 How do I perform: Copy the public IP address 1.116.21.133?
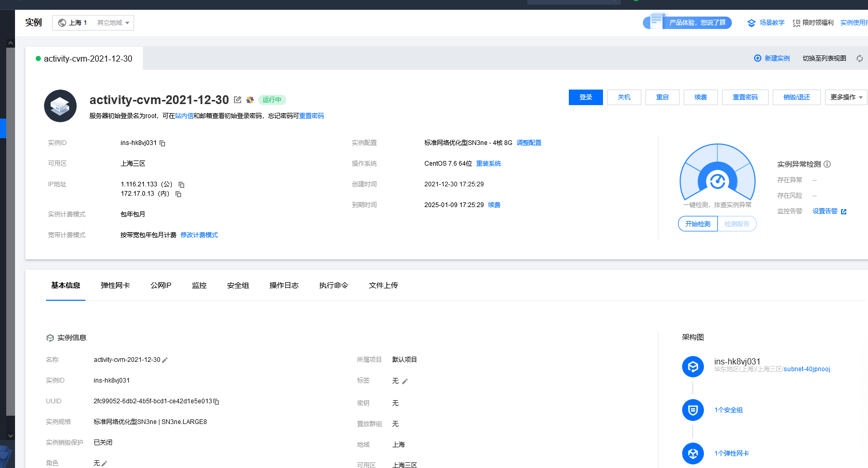pyautogui.click(x=182, y=185)
